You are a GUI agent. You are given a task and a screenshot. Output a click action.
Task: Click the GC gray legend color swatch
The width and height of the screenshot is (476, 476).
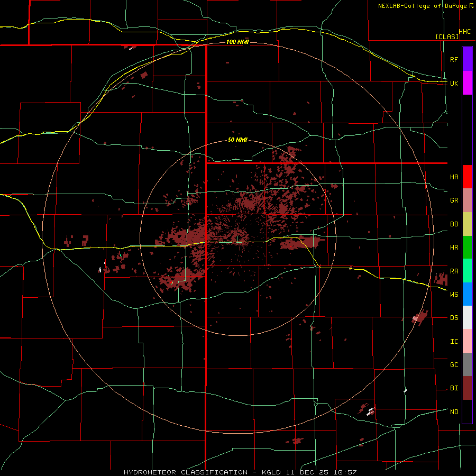pos(467,364)
